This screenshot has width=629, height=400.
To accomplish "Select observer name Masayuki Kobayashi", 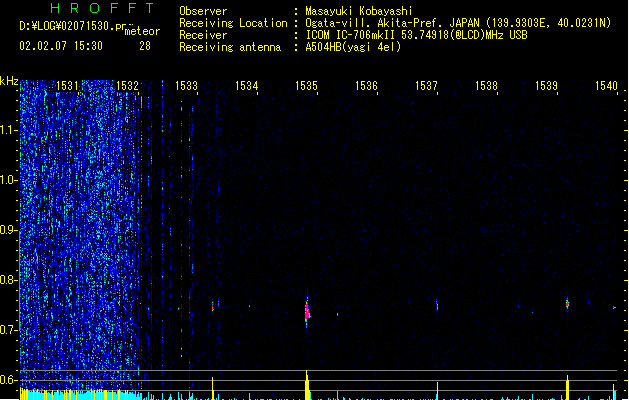I will (359, 11).
